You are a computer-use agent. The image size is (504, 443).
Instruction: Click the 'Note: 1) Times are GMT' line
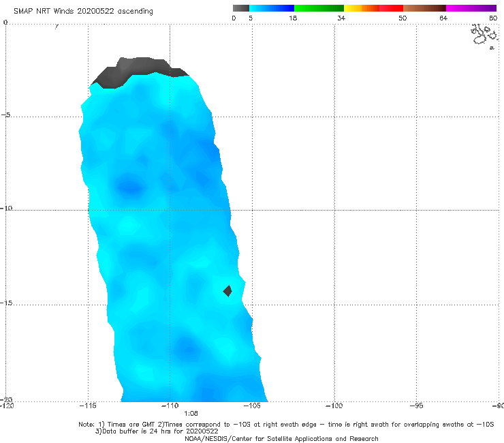286,425
